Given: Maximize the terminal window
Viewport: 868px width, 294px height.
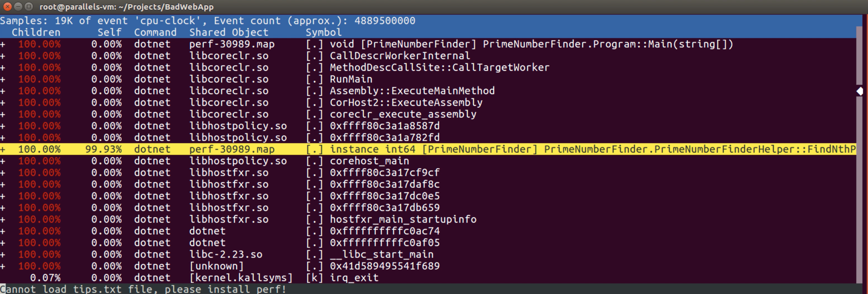Looking at the screenshot, I should pyautogui.click(x=29, y=7).
